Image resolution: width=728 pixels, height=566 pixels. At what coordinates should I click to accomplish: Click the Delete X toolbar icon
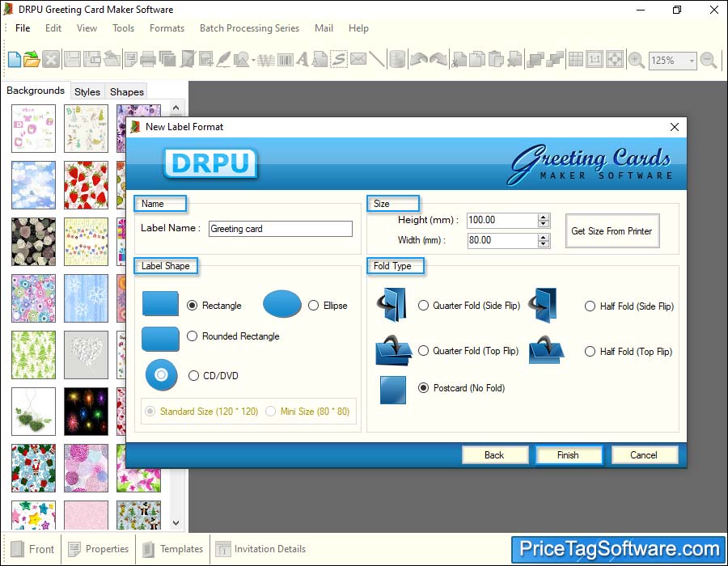(51, 60)
